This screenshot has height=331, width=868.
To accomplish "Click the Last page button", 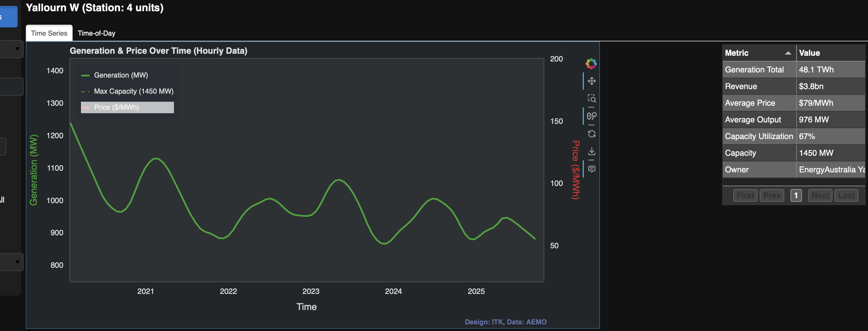I will (846, 195).
